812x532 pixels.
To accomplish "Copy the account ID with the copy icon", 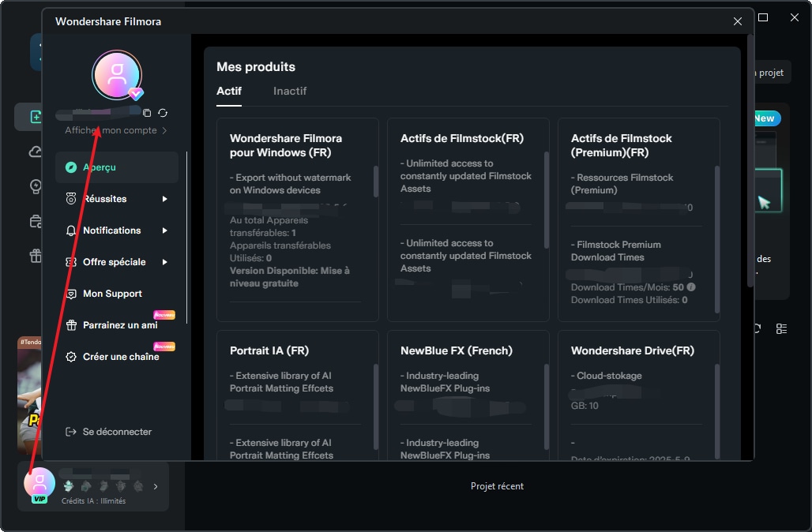I will coord(147,113).
